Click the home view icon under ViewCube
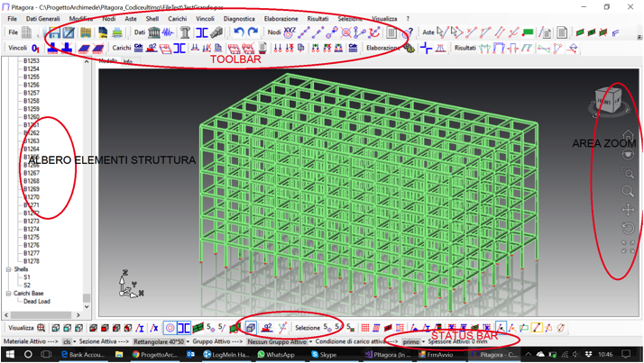This screenshot has height=363, width=644. point(630,136)
